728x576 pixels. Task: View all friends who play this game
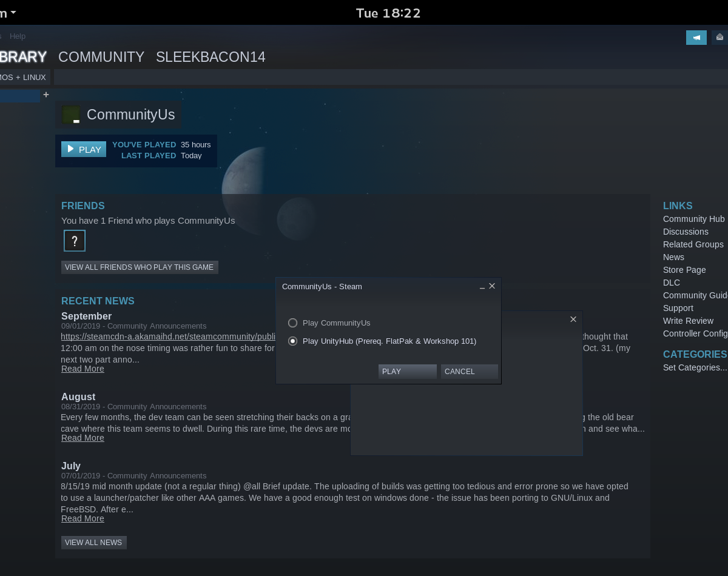tap(140, 267)
